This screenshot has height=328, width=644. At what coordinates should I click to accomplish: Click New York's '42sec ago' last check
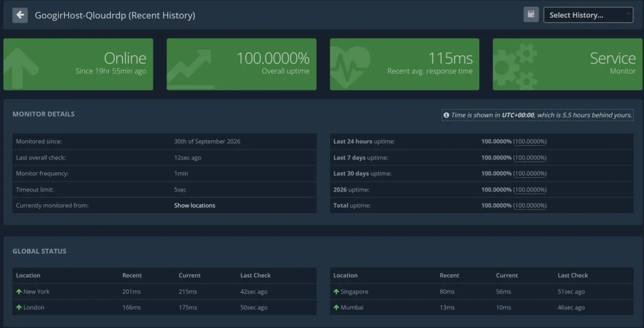point(254,292)
